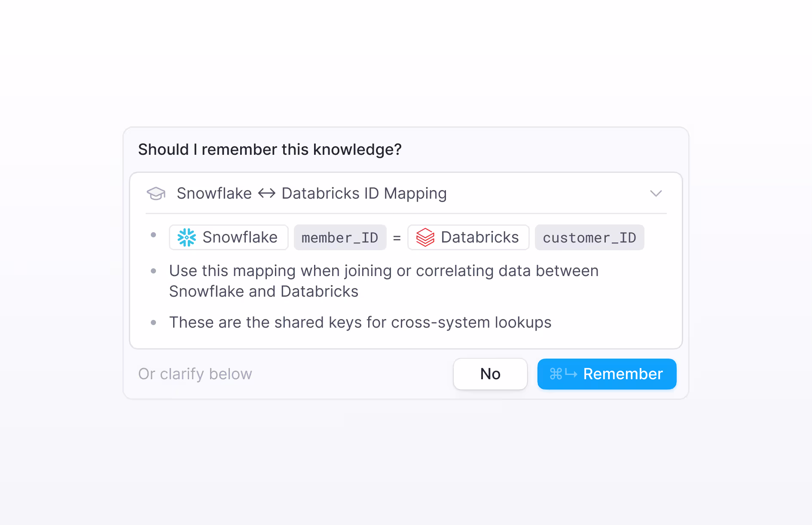
Task: Click the Databricks logo icon
Action: pos(425,237)
